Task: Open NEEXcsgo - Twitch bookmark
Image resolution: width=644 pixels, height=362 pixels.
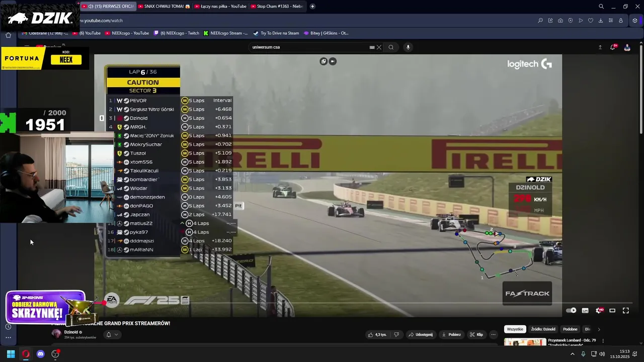Action: (x=176, y=33)
